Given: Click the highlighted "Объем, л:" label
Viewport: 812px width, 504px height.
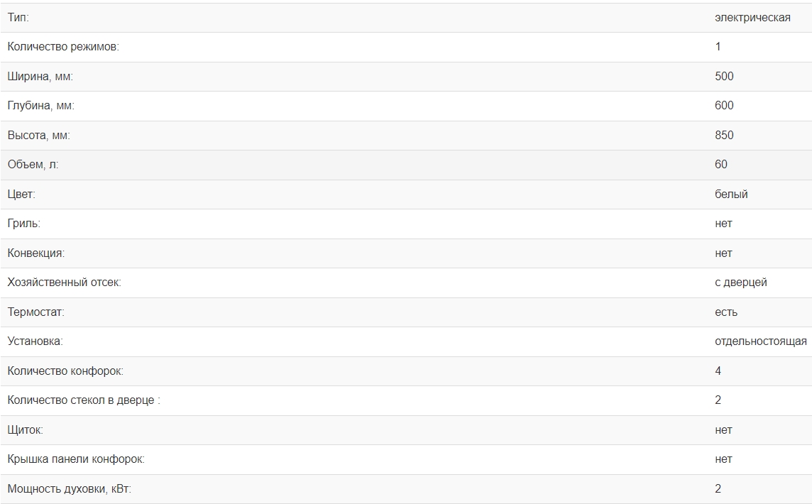Looking at the screenshot, I should pyautogui.click(x=33, y=165).
